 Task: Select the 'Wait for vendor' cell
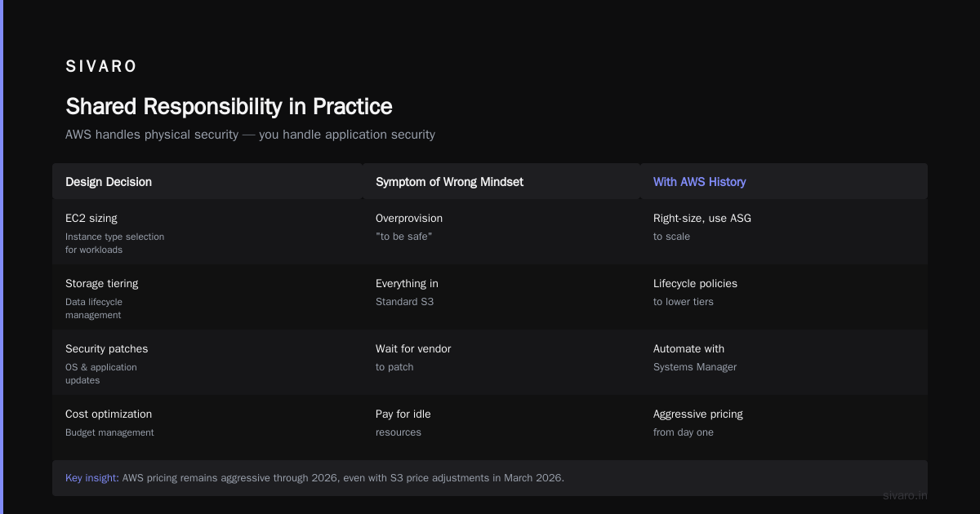pyautogui.click(x=413, y=349)
